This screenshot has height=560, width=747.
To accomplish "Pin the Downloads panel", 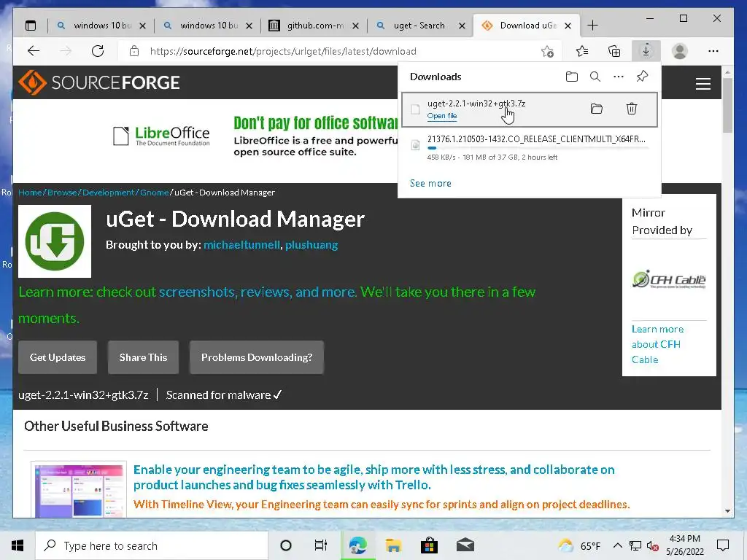I will [642, 76].
